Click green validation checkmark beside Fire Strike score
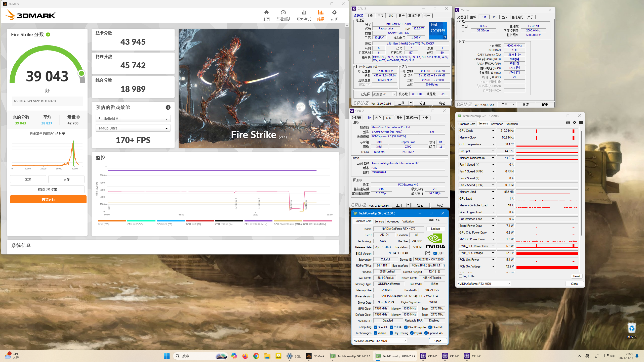The image size is (644, 362). (48, 34)
